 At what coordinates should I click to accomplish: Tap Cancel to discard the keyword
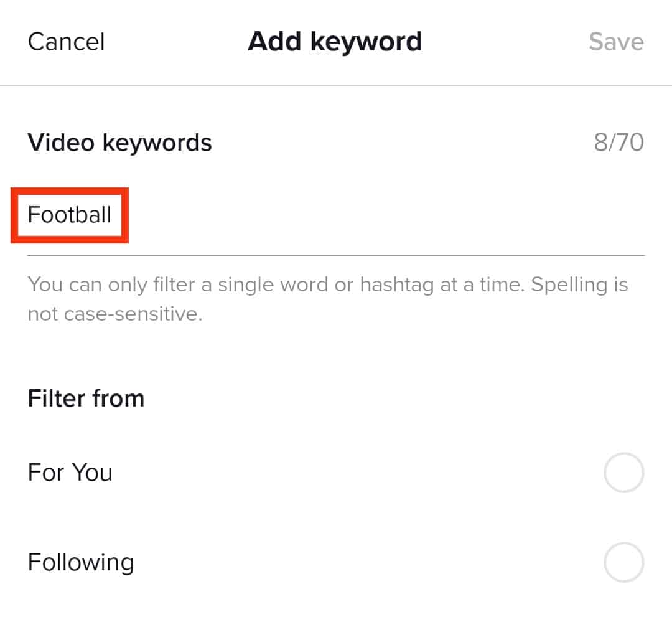click(x=67, y=42)
